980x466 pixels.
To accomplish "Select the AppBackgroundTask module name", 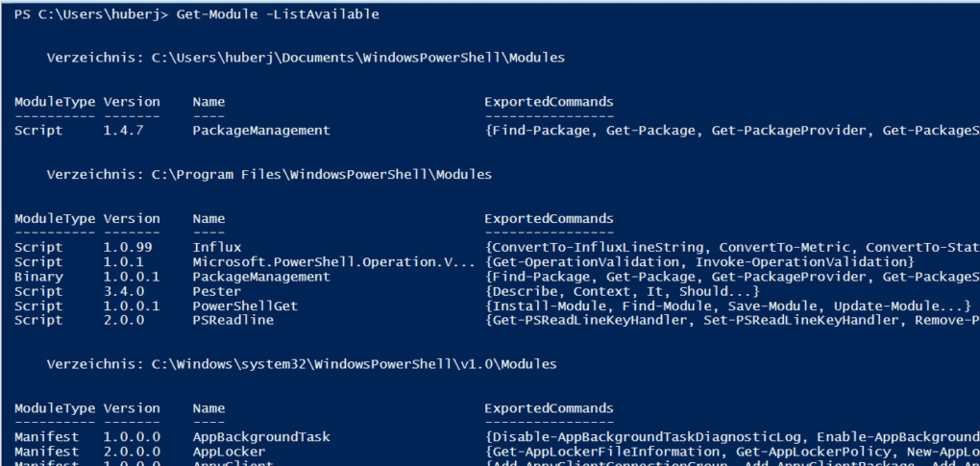I will pos(260,436).
